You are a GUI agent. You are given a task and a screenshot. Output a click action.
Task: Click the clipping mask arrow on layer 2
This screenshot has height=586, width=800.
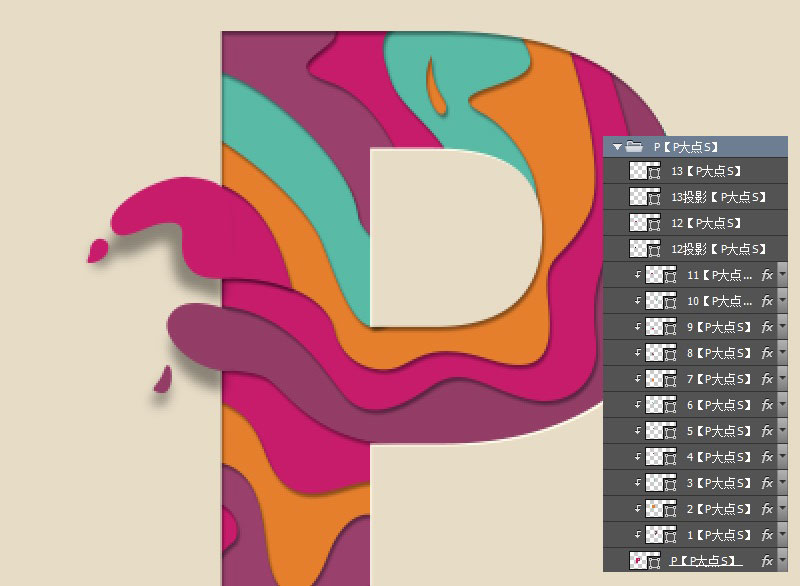pyautogui.click(x=638, y=509)
